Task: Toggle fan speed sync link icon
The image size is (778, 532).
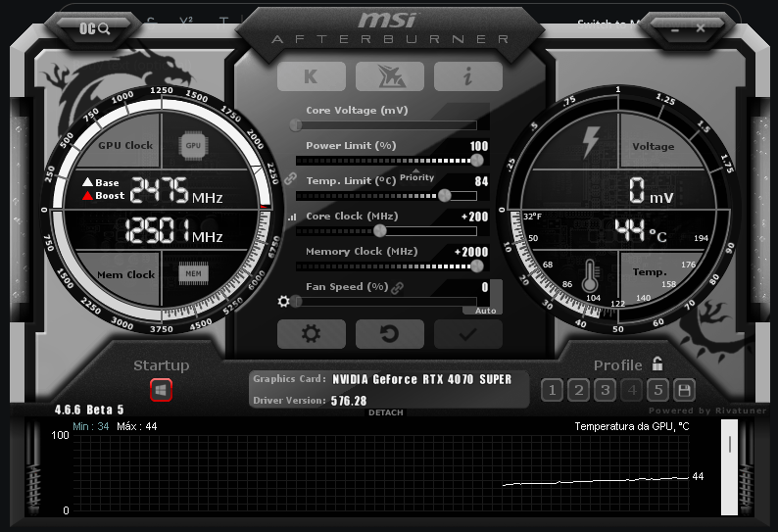Action: 397,288
